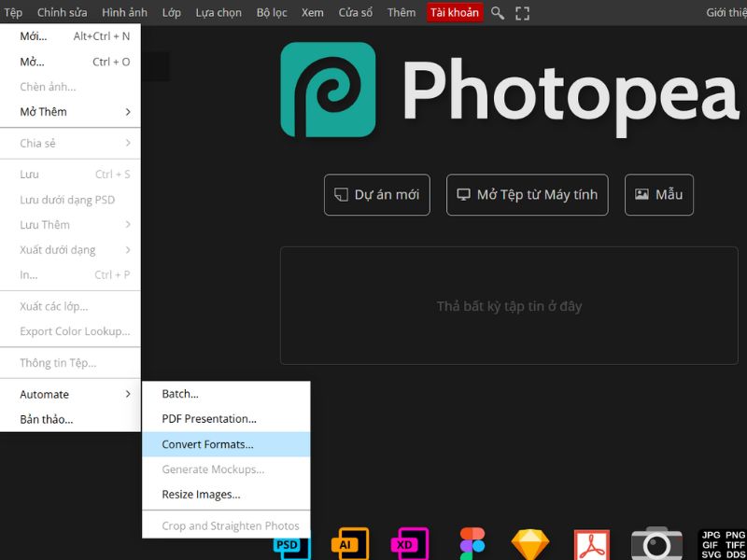Viewport: 747px width, 560px height.
Task: Open the Lựa chọn menu
Action: tap(218, 13)
